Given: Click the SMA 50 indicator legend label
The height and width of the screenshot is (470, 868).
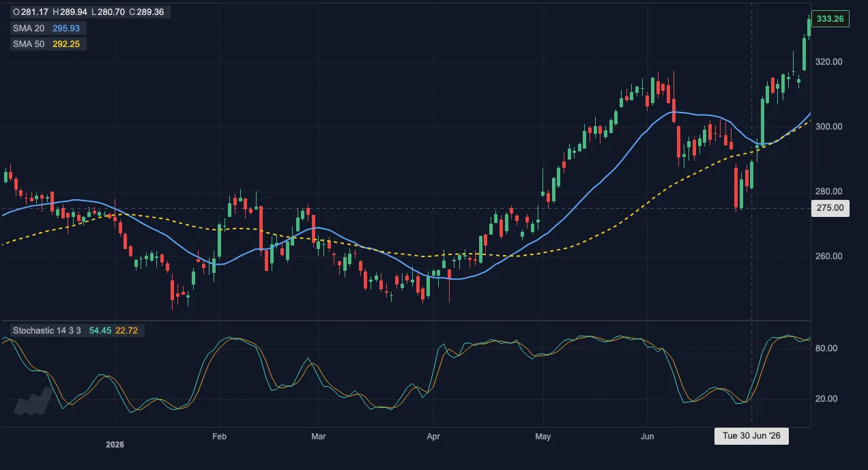Looking at the screenshot, I should pos(28,44).
